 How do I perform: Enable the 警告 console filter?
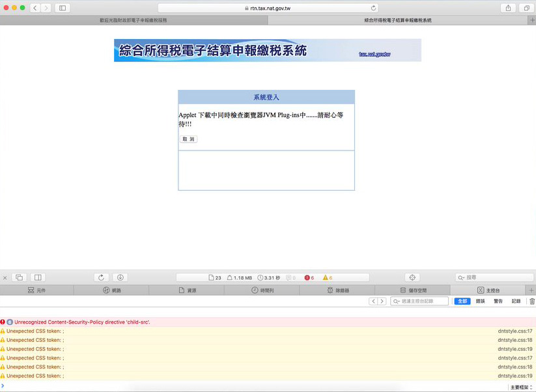pos(500,301)
